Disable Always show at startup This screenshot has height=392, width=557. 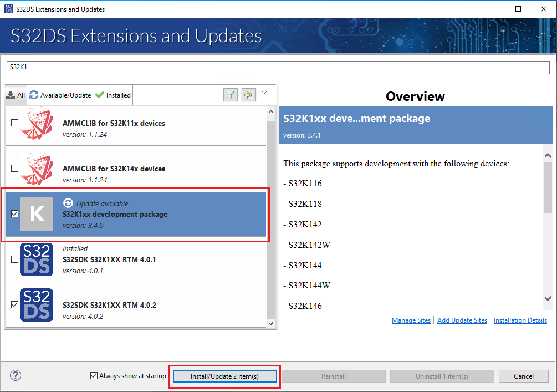[x=94, y=375]
